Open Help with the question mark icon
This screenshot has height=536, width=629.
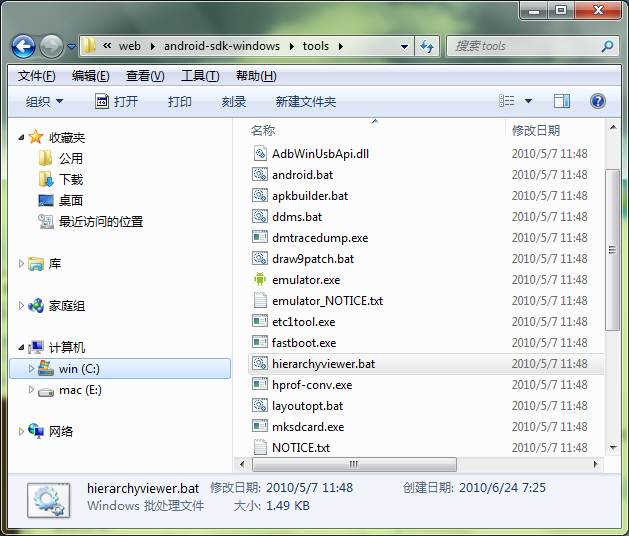(598, 101)
